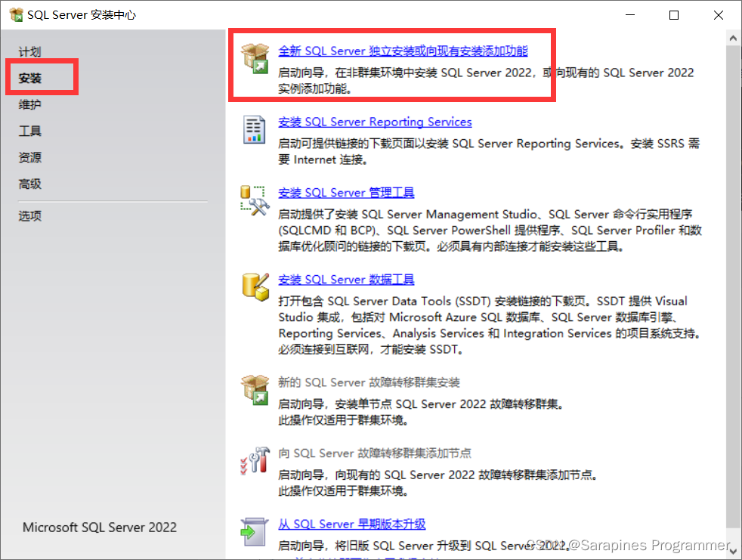Switch to the 选项 page
The width and height of the screenshot is (742, 560).
pos(29,216)
